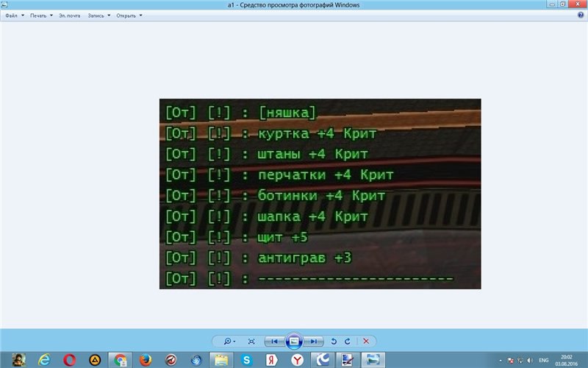The image size is (588, 368).
Task: Click the displayed chat screenshot image
Action: (320, 194)
